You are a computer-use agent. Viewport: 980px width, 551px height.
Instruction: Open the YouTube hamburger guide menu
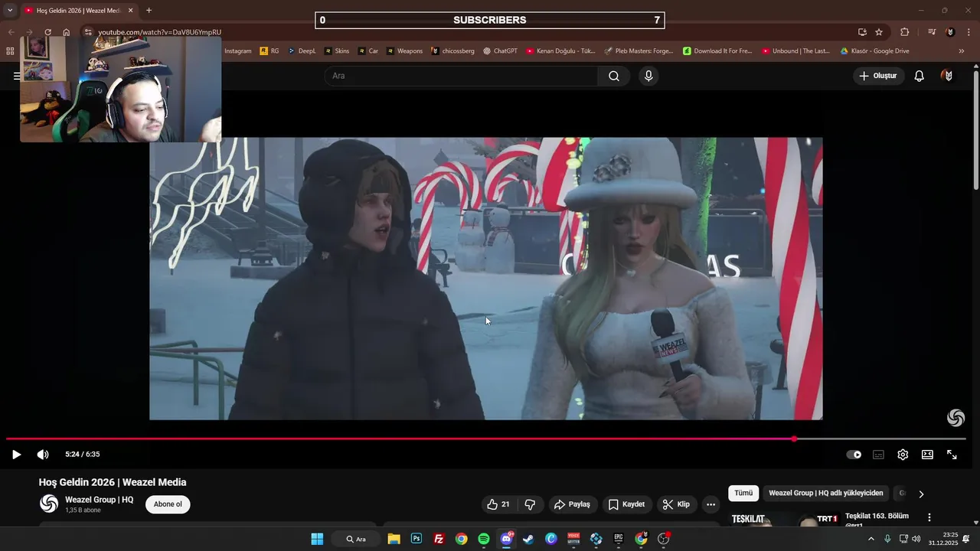pyautogui.click(x=16, y=76)
